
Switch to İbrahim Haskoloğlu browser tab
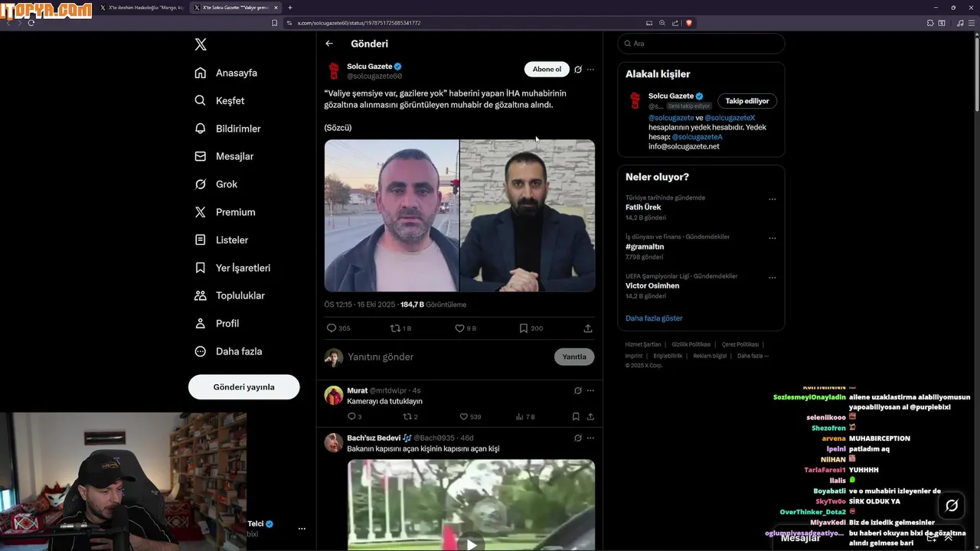(141, 8)
